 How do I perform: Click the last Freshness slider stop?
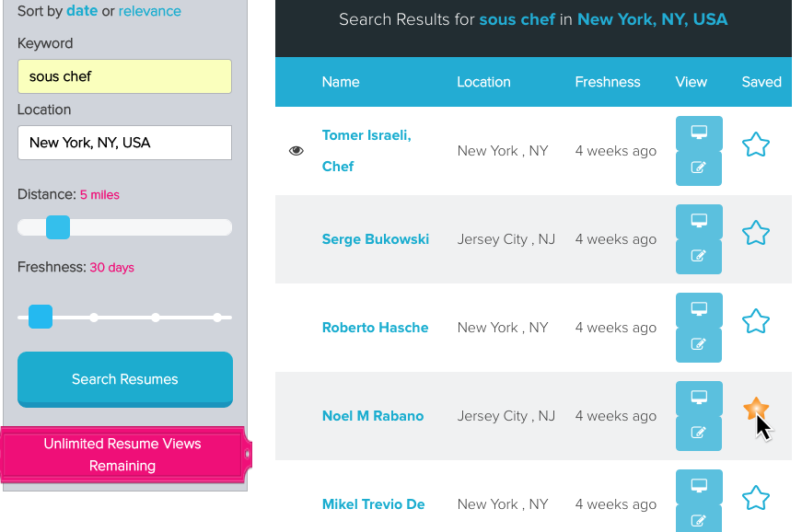click(217, 318)
